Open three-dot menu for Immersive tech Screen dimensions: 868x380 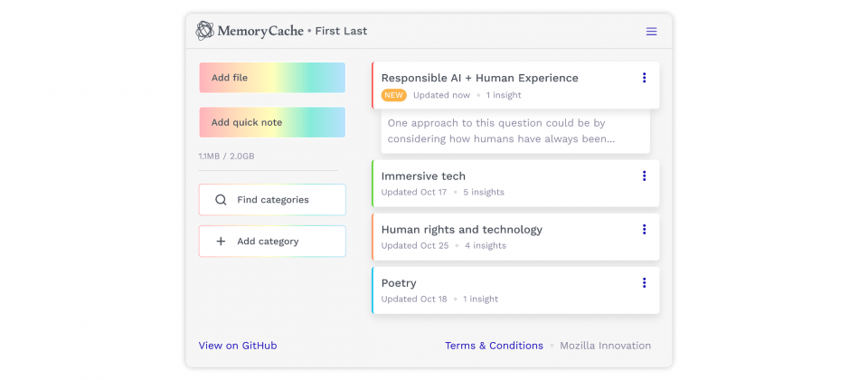644,176
